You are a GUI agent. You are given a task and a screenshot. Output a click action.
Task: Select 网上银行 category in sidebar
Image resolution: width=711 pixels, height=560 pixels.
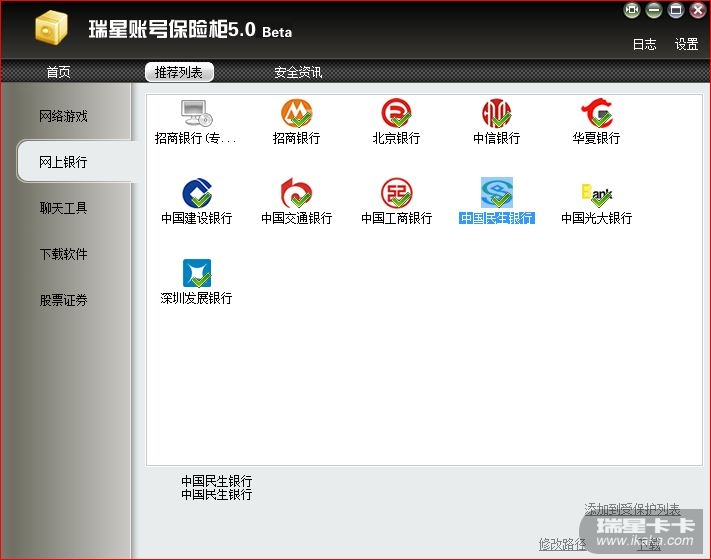tap(63, 162)
